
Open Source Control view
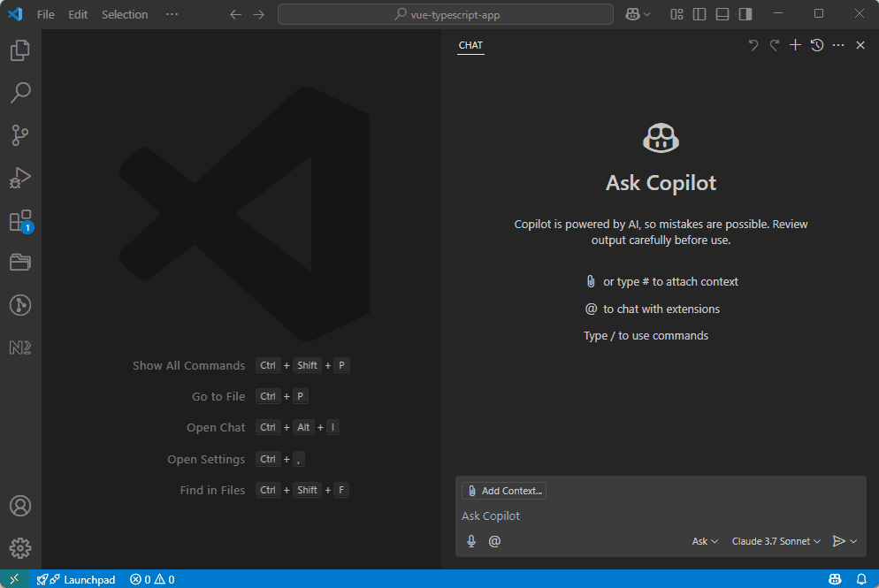coord(20,135)
